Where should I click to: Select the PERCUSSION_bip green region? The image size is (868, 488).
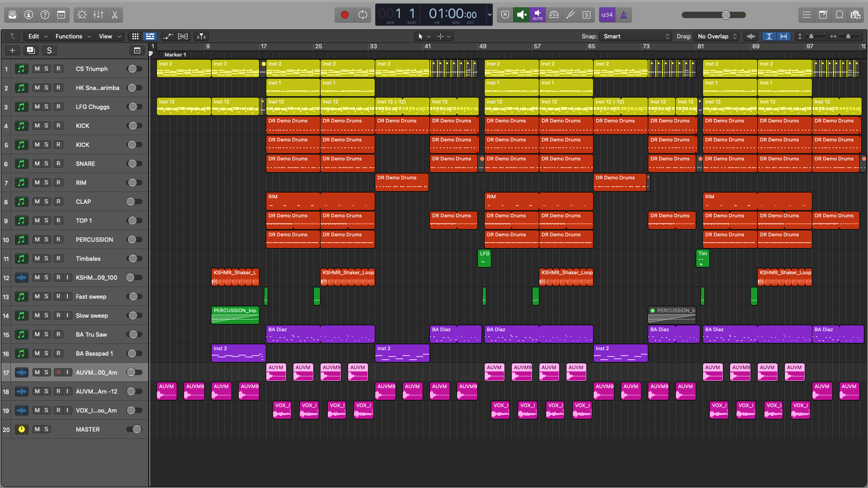tap(235, 315)
